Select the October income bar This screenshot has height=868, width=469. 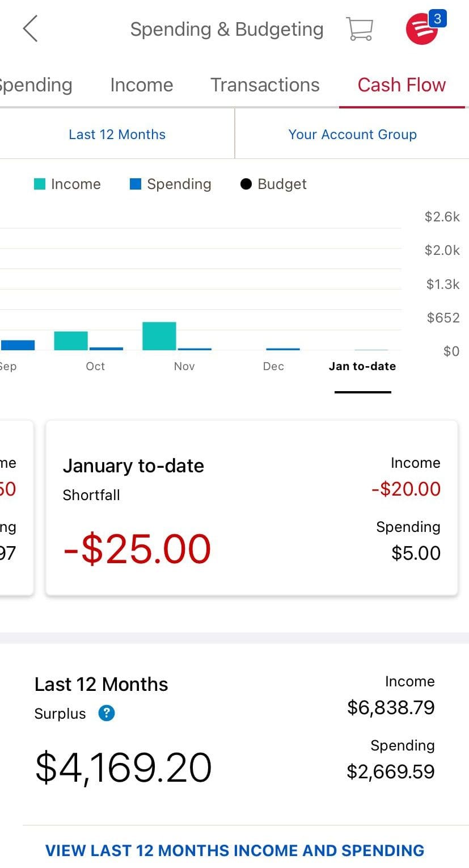coord(71,341)
